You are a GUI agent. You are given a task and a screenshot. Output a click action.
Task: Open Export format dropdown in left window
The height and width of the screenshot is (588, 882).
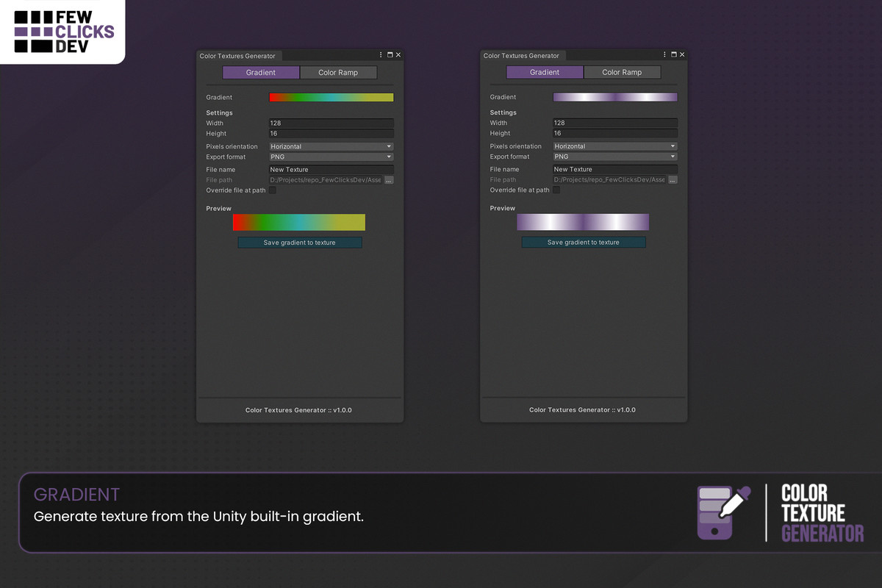tap(331, 157)
